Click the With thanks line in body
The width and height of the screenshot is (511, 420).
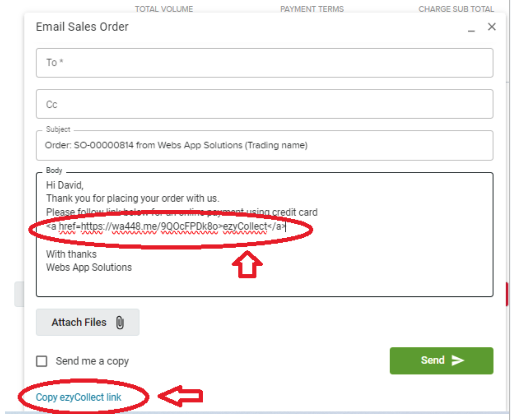click(x=71, y=254)
